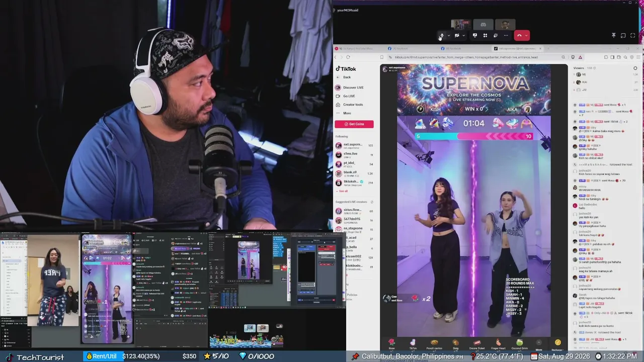Expand More in the TikTok sidebar

[344, 113]
